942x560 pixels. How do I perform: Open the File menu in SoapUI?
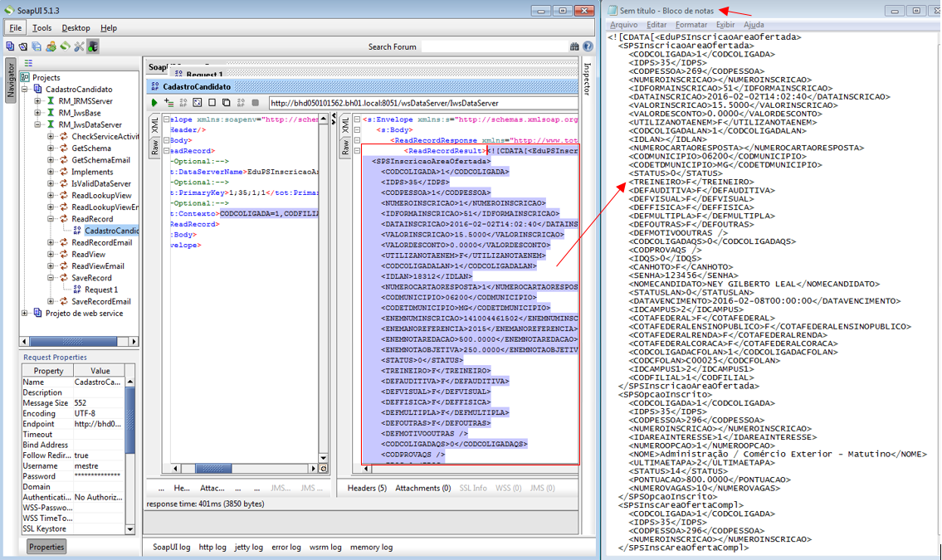pyautogui.click(x=15, y=27)
